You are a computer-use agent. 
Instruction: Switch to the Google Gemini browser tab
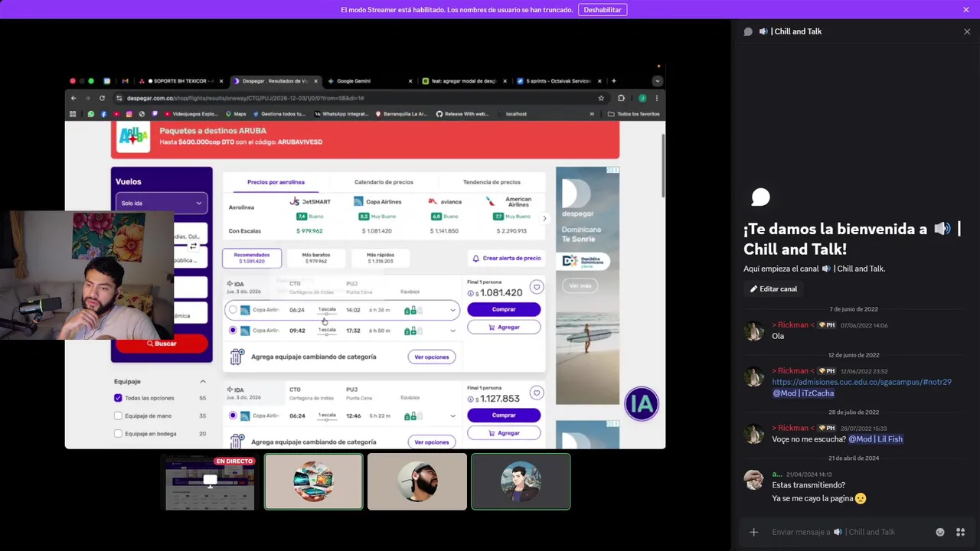click(x=370, y=80)
